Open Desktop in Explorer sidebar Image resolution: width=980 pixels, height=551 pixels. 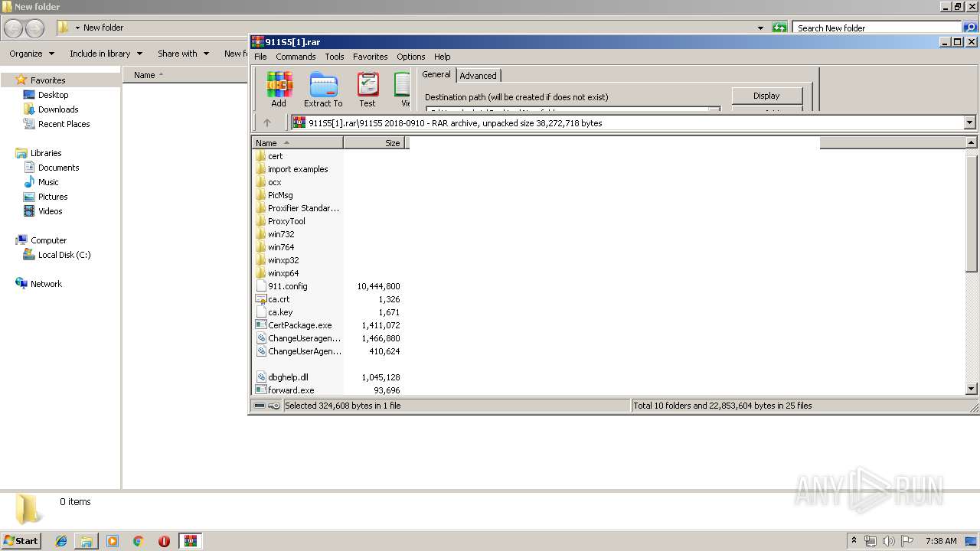[53, 95]
